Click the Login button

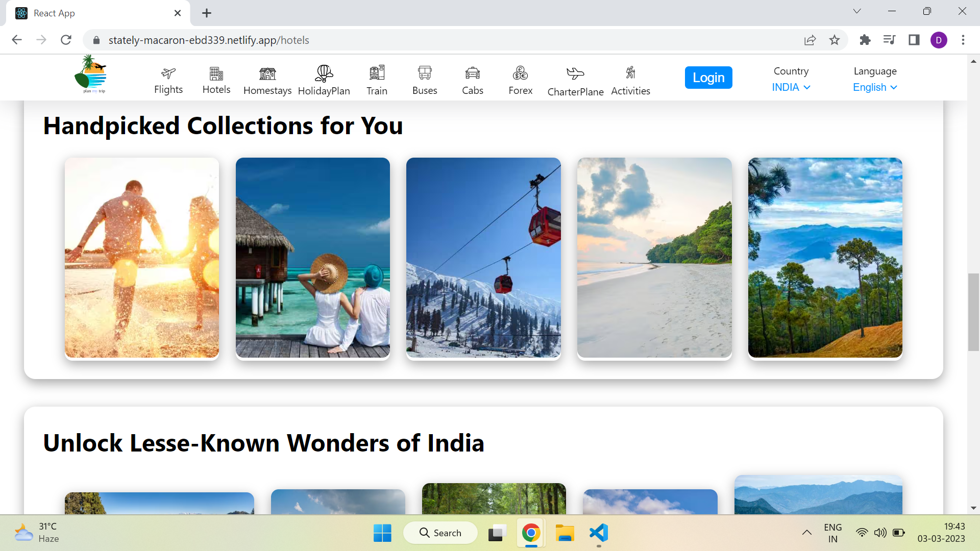(708, 78)
